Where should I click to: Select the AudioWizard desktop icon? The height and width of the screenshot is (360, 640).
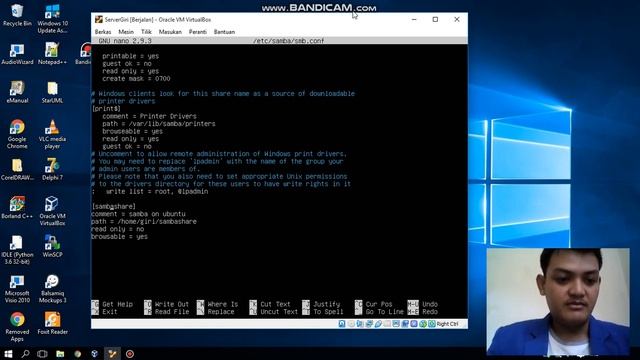pos(17,54)
